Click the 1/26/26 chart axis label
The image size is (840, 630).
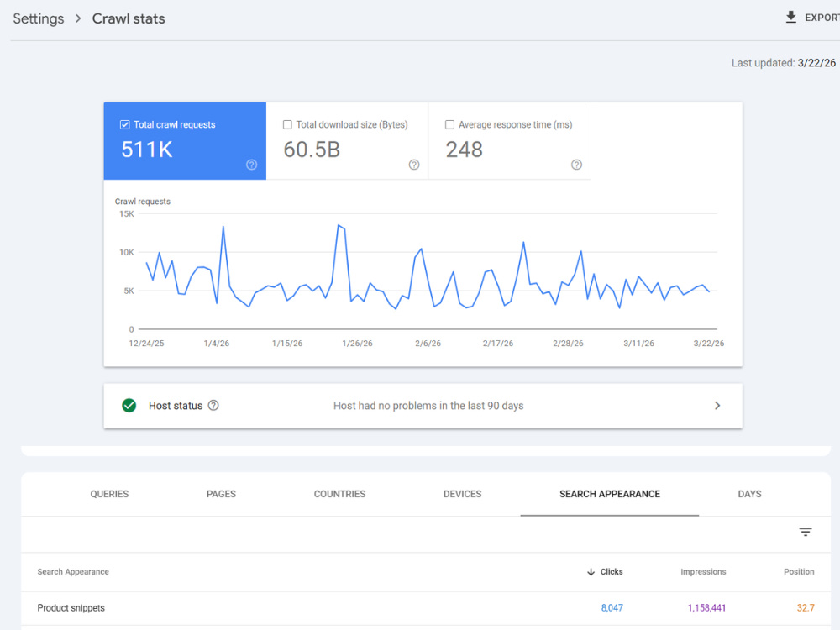(x=357, y=344)
